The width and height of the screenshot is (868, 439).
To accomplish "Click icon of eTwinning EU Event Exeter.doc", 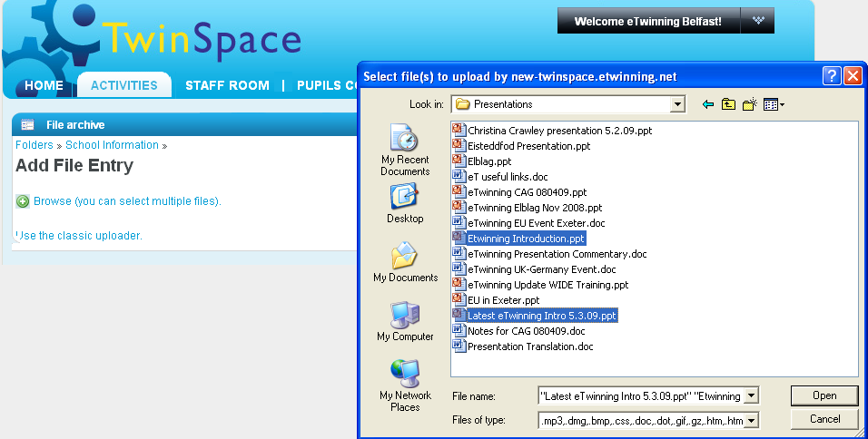I will (459, 223).
